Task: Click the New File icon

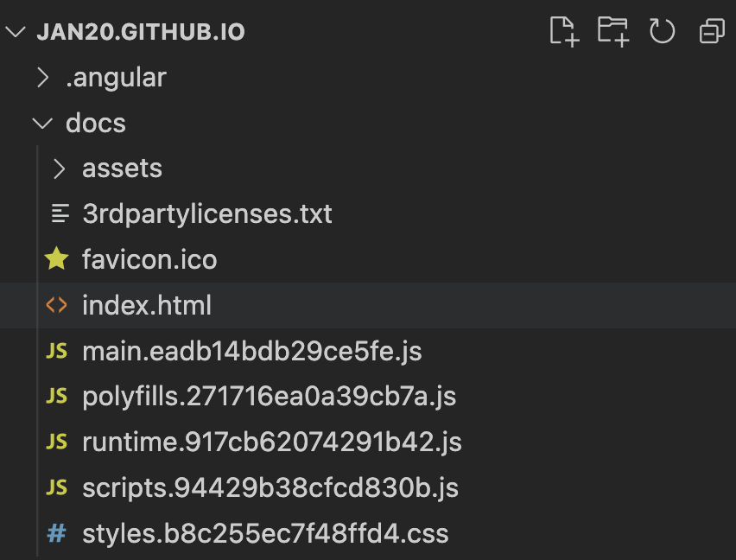Action: click(563, 32)
